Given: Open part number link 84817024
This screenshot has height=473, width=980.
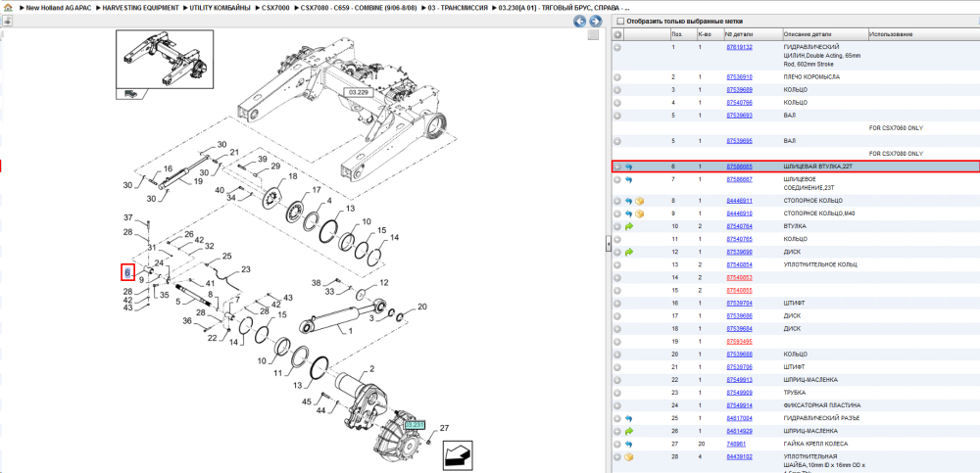Looking at the screenshot, I should (739, 418).
